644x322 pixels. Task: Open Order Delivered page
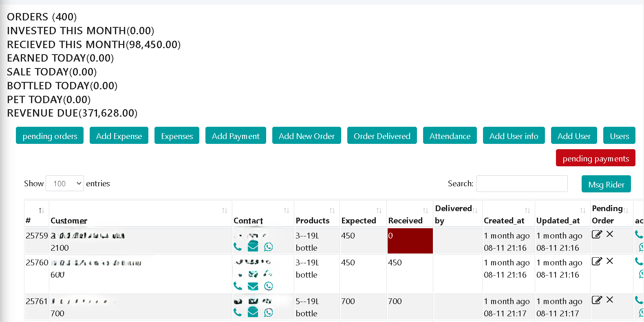[382, 135]
